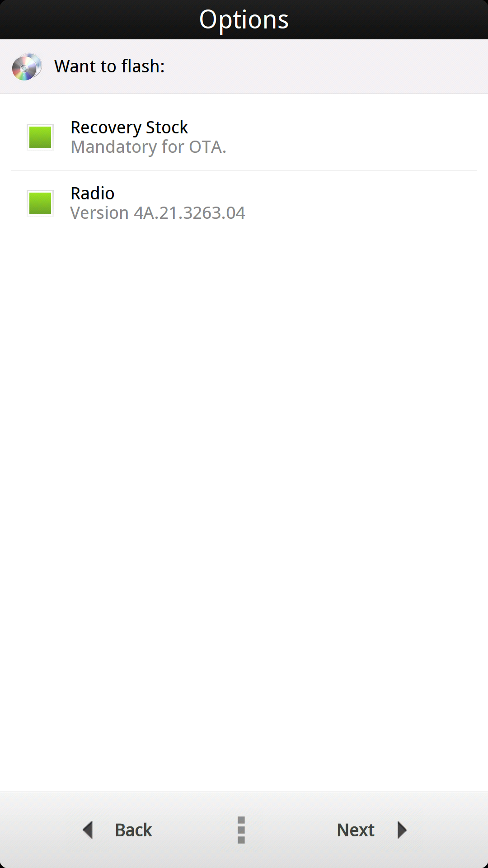Tap the Mandatory for OTA subtitle
Viewport: 488px width, 868px height.
tap(149, 147)
